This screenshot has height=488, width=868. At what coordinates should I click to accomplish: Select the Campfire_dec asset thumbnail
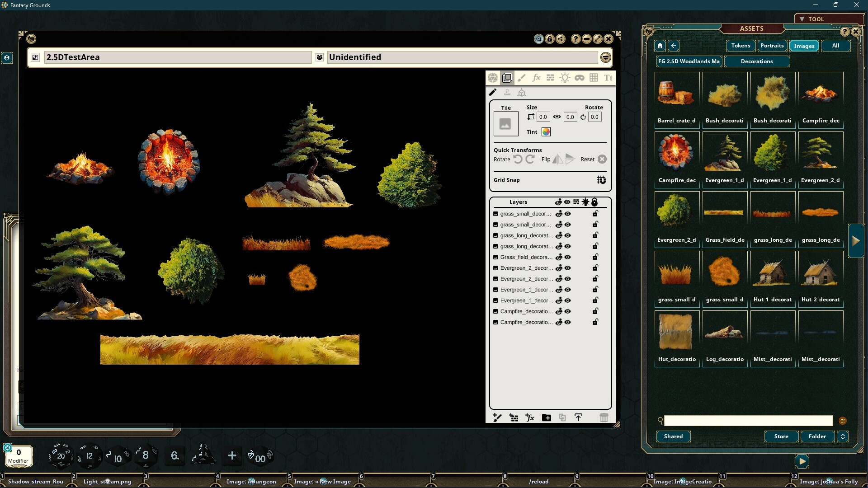821,93
